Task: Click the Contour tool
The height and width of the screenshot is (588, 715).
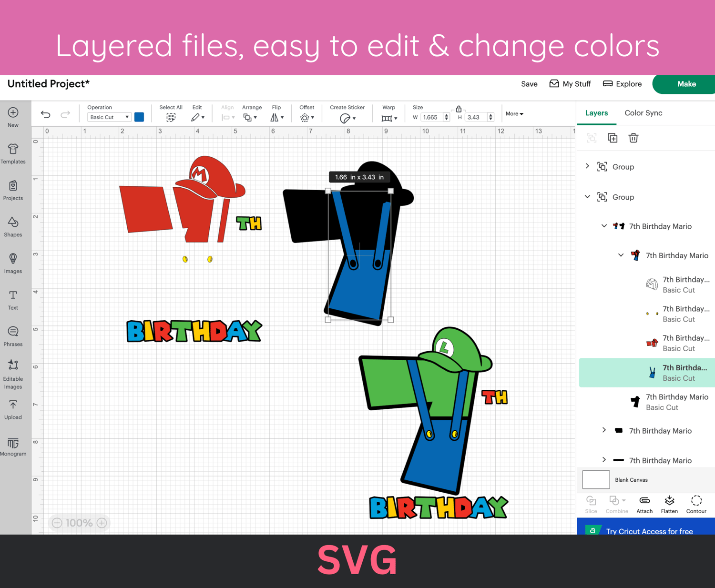Action: (696, 505)
